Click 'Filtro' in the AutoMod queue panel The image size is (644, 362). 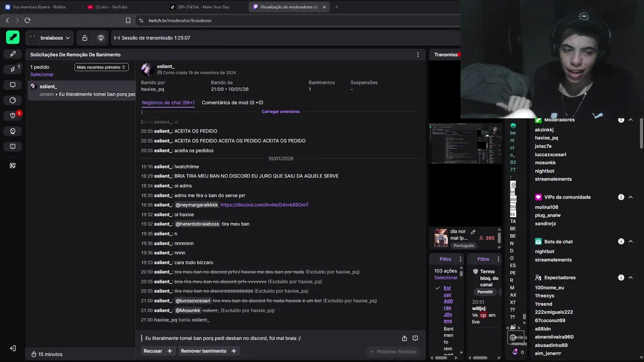(x=483, y=259)
